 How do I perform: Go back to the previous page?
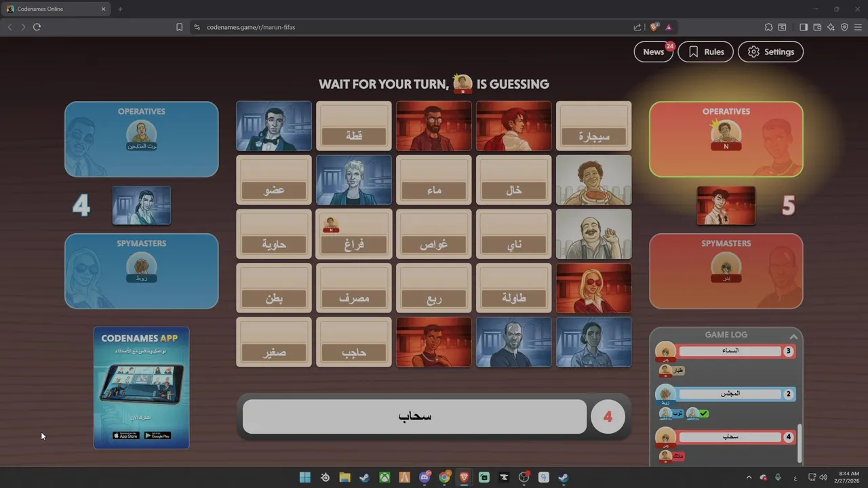9,27
